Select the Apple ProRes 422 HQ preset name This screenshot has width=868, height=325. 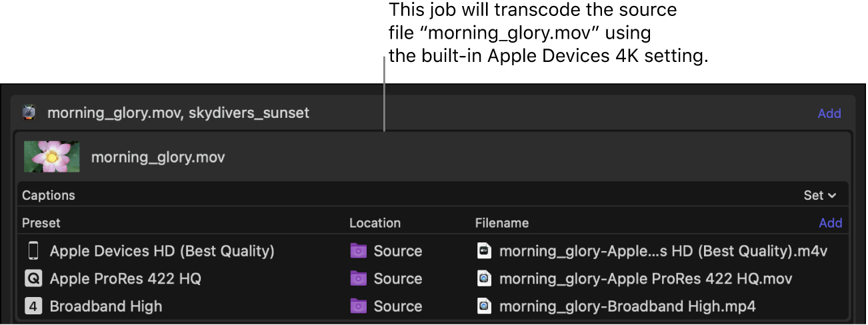tap(125, 278)
